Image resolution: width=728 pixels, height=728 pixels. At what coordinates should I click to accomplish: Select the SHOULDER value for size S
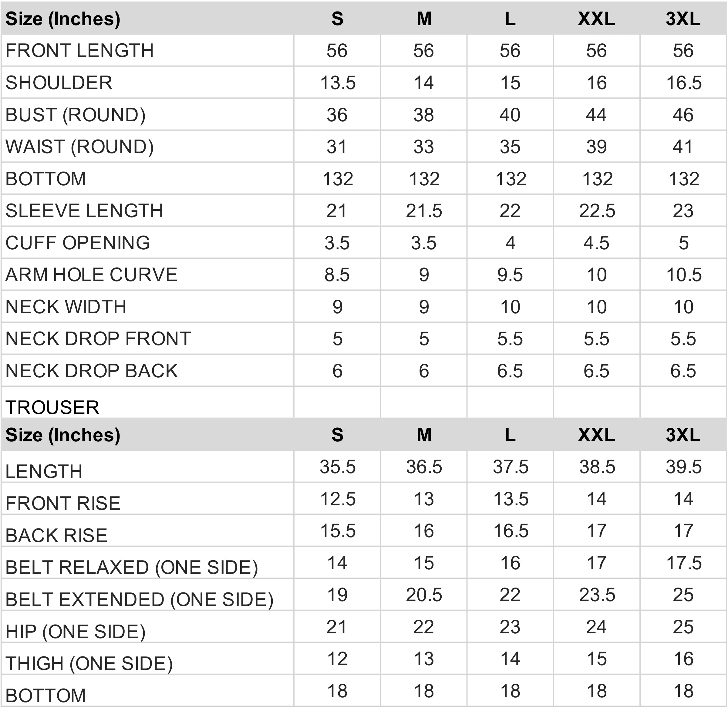coord(337,83)
